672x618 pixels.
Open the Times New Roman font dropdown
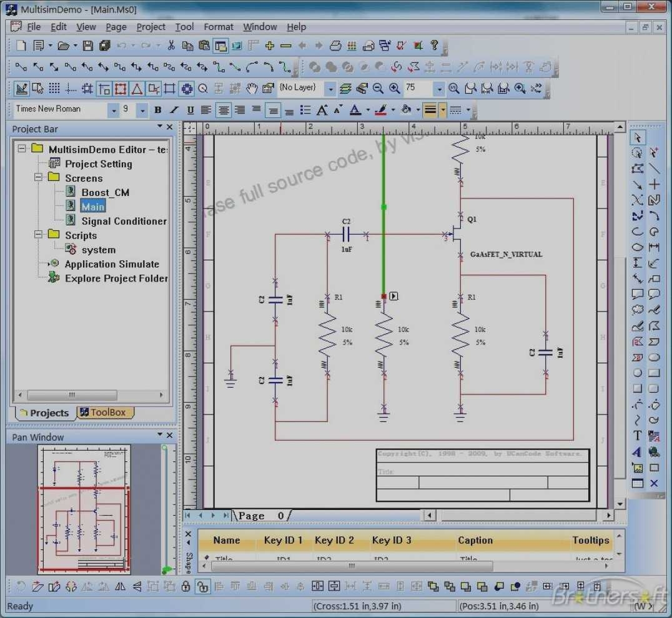click(x=113, y=110)
